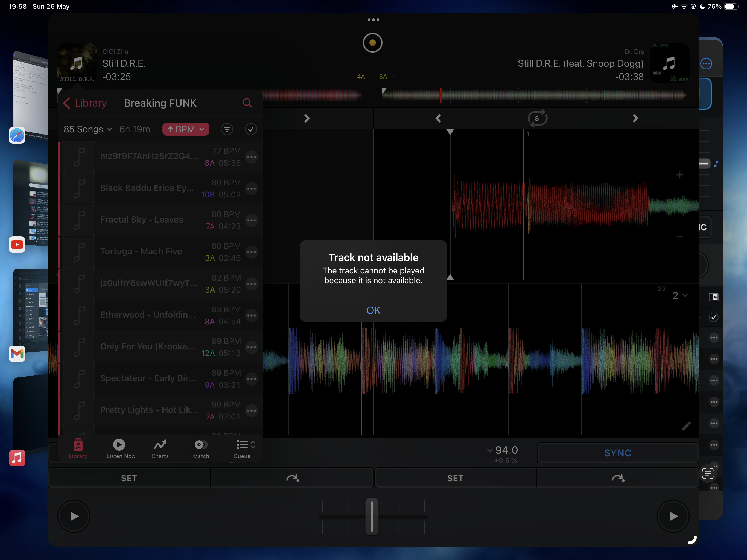The width and height of the screenshot is (747, 560).
Task: Open the BPM sort dropdown
Action: point(186,129)
